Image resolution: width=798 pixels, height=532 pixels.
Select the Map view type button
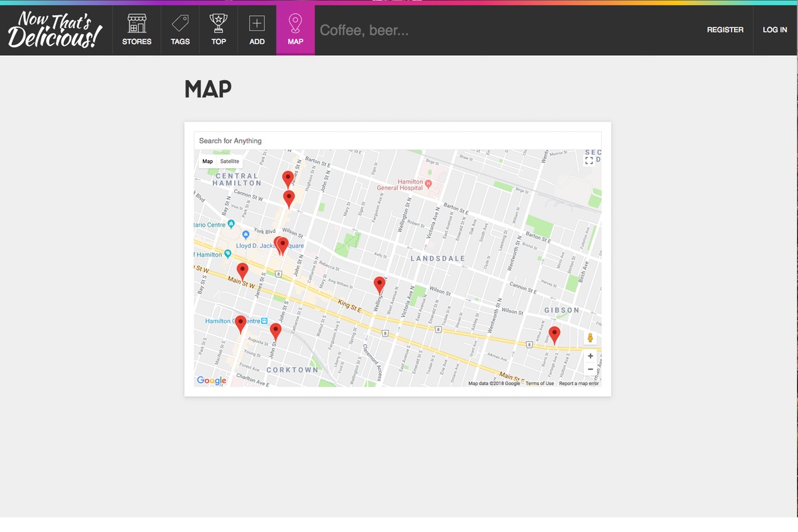click(x=207, y=162)
